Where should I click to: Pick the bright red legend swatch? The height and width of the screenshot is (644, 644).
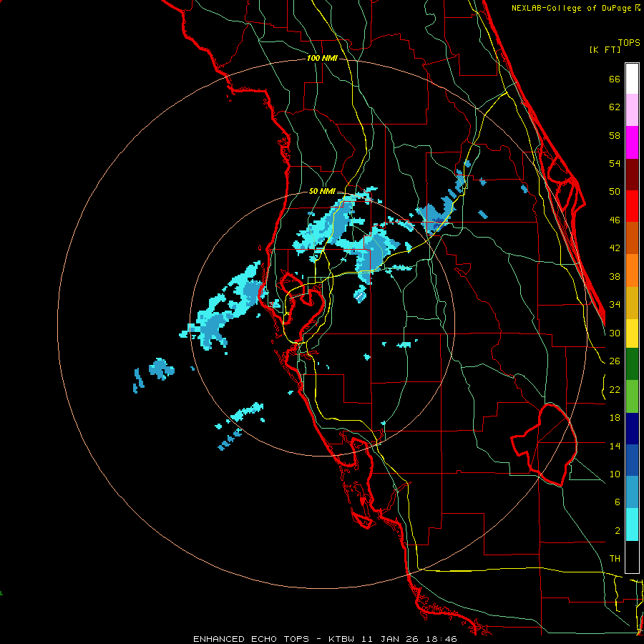click(632, 206)
